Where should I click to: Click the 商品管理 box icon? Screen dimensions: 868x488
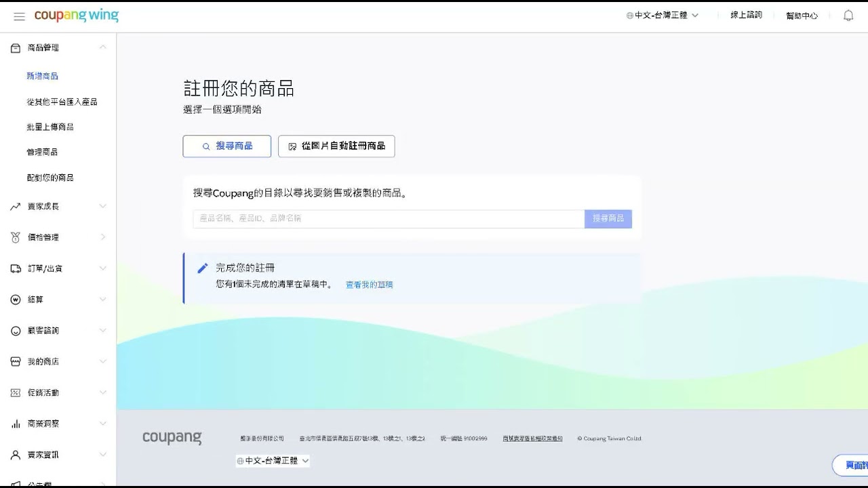(16, 47)
